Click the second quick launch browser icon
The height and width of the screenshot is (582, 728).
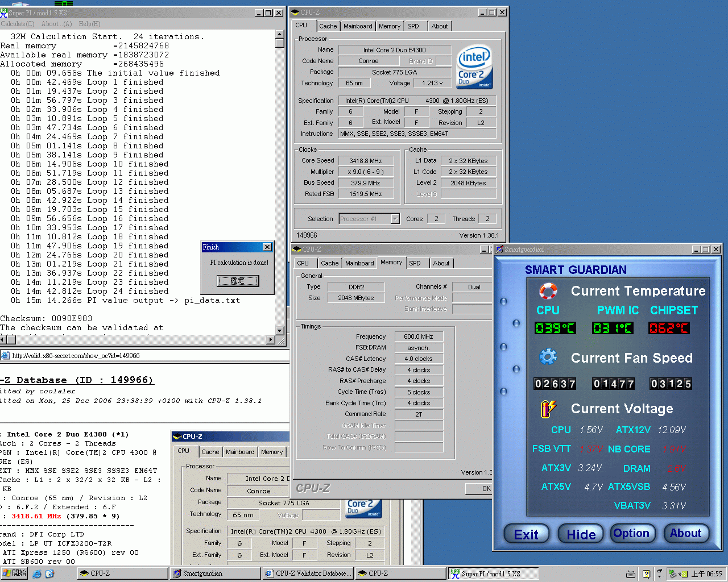click(49, 573)
